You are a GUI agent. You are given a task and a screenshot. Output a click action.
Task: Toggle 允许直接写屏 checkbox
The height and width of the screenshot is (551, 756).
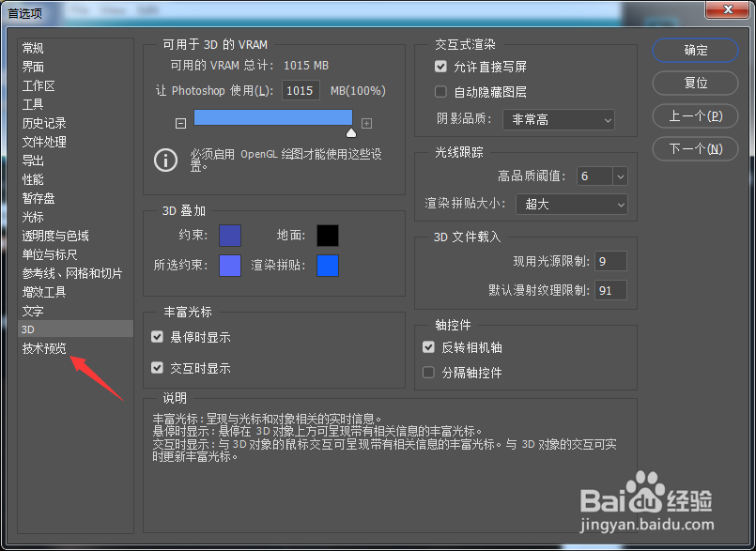click(440, 66)
